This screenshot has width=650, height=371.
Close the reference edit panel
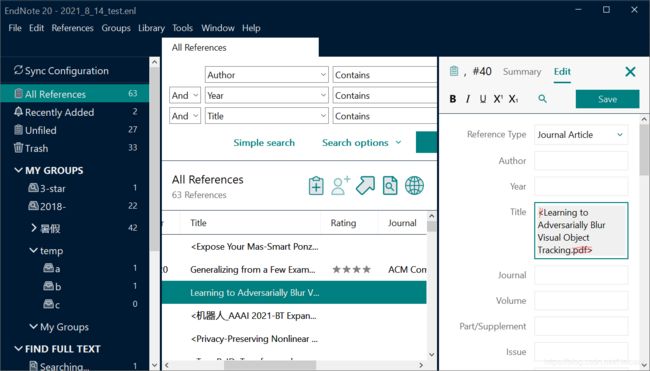point(630,72)
